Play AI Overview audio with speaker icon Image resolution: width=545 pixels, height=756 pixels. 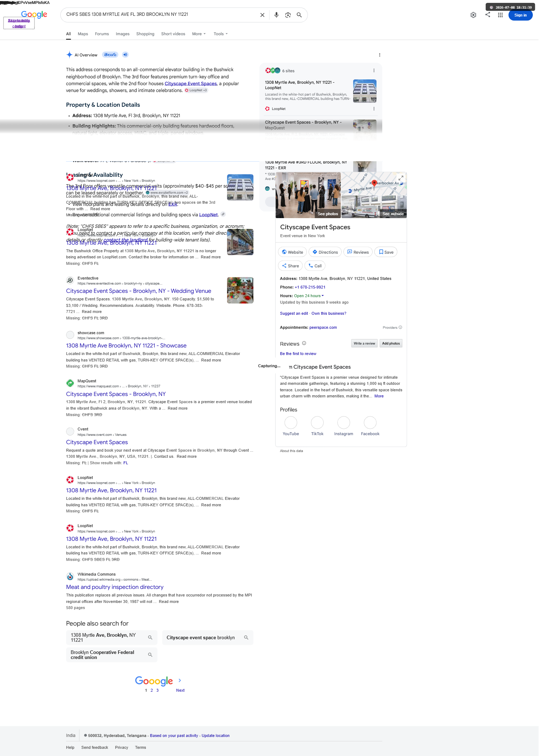pyautogui.click(x=125, y=55)
